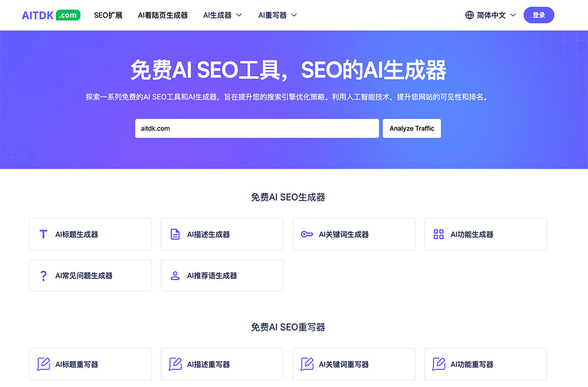
Task: Click the AITDK.com logo
Action: [x=51, y=15]
